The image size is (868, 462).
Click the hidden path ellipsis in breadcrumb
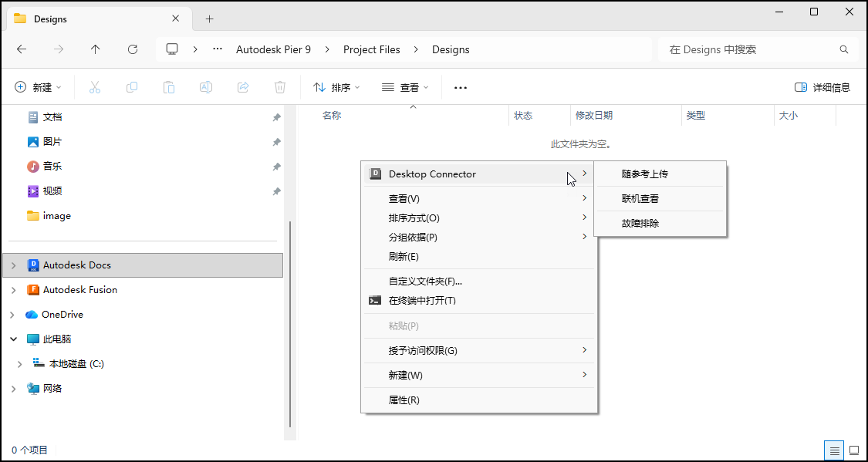pyautogui.click(x=218, y=49)
